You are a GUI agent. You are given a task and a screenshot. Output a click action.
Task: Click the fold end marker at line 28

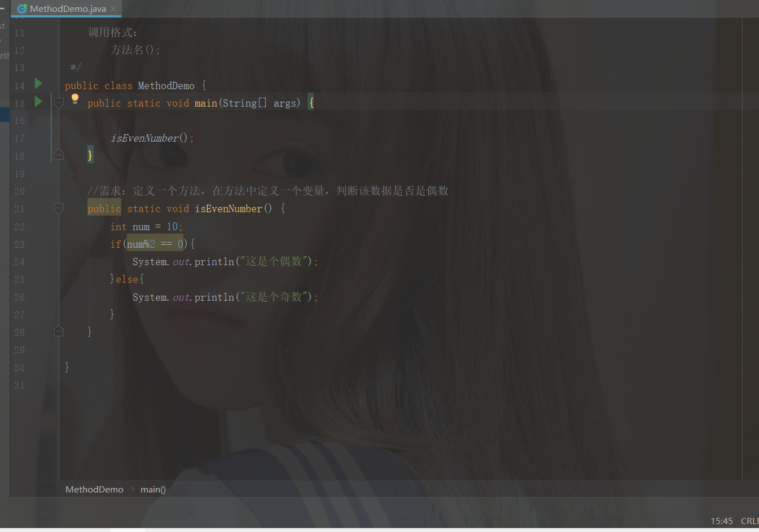pos(59,331)
